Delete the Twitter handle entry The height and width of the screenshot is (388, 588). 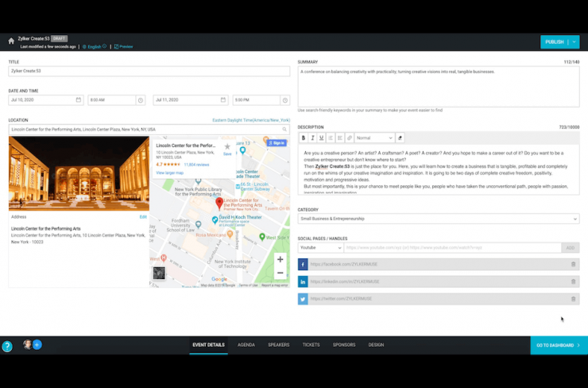(x=574, y=299)
